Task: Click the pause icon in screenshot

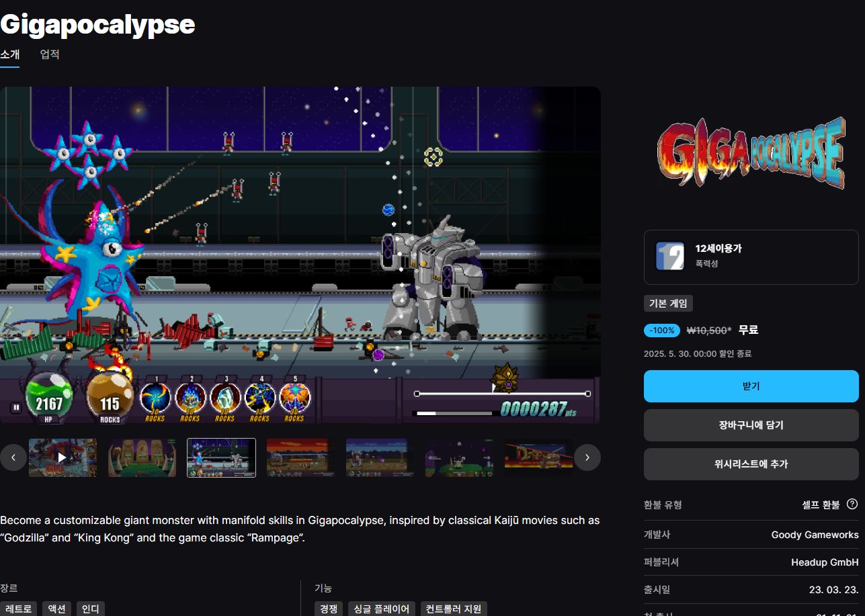Action: pos(15,407)
